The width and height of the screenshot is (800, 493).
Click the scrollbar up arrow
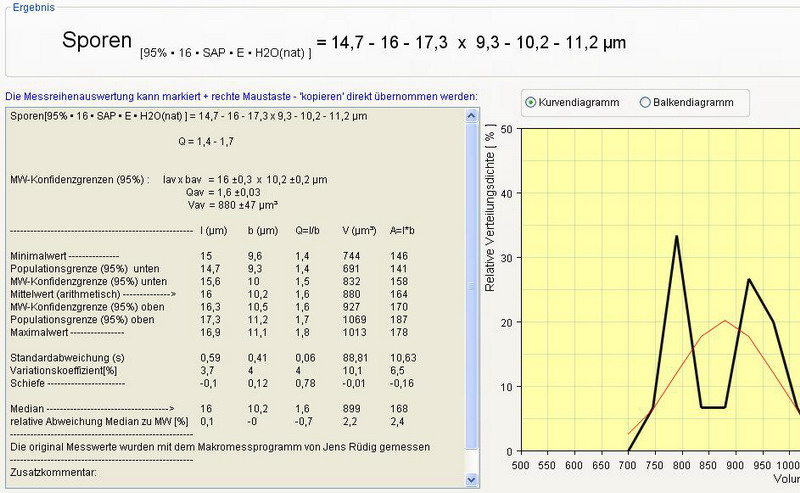point(472,117)
